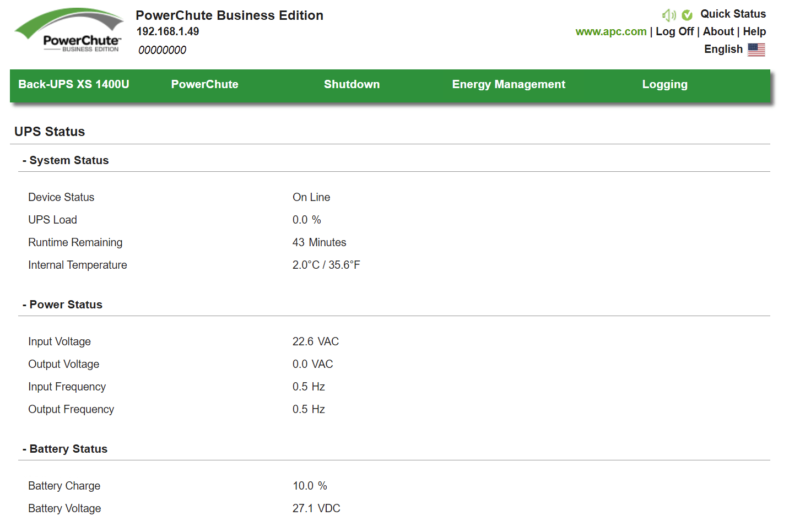
Task: Click the 2.0°C / 35.6°F value
Action: 326,265
